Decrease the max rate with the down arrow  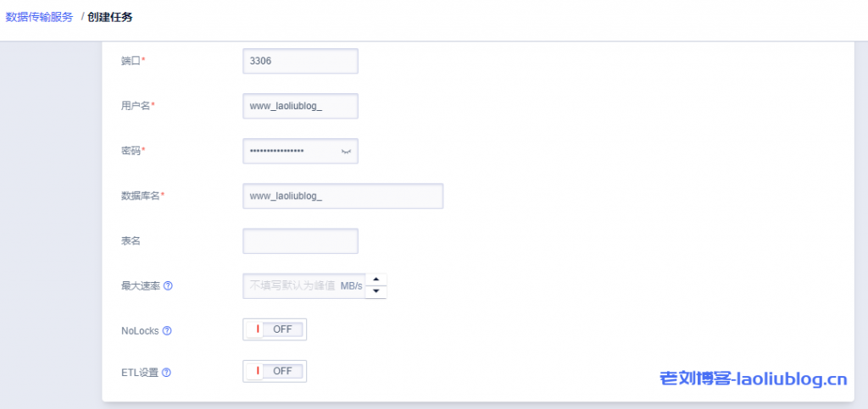click(376, 292)
